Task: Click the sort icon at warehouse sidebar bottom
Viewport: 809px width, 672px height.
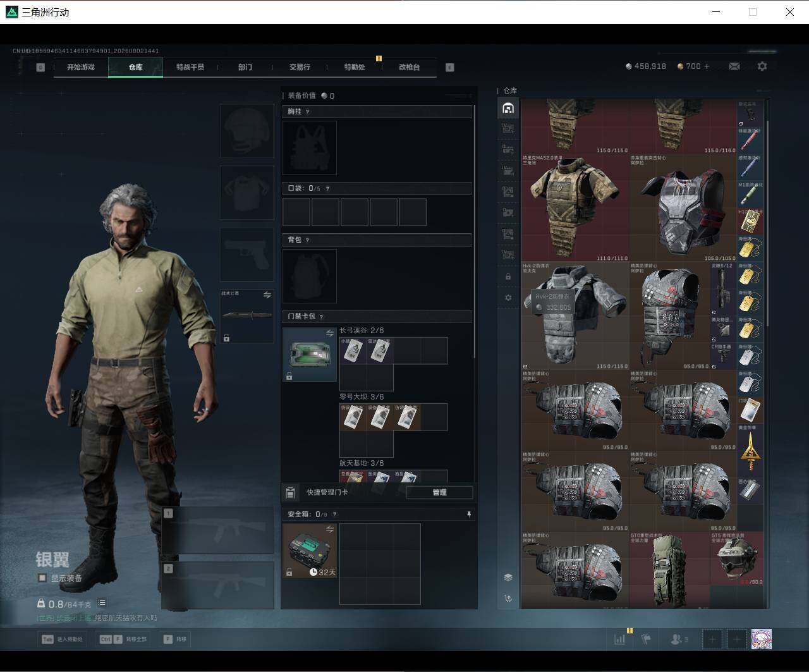Action: click(508, 598)
